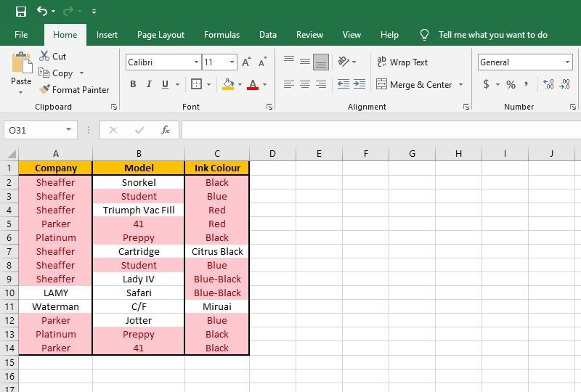
Task: Expand the Borders dropdown arrow
Action: [x=208, y=85]
